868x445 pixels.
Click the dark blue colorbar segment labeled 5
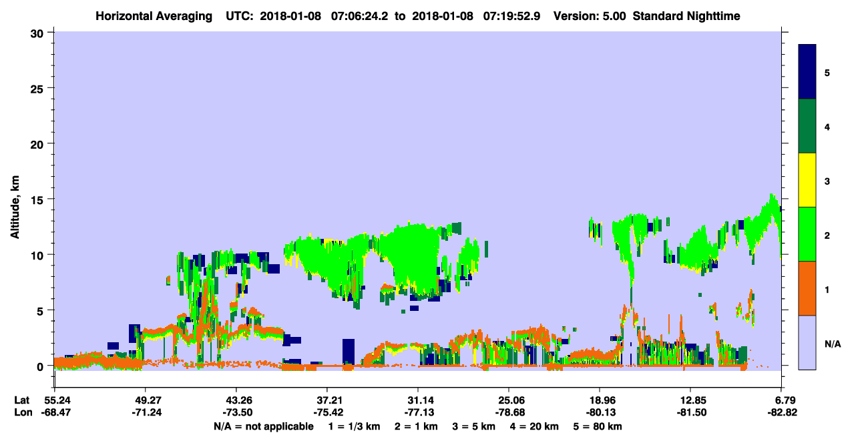point(807,72)
